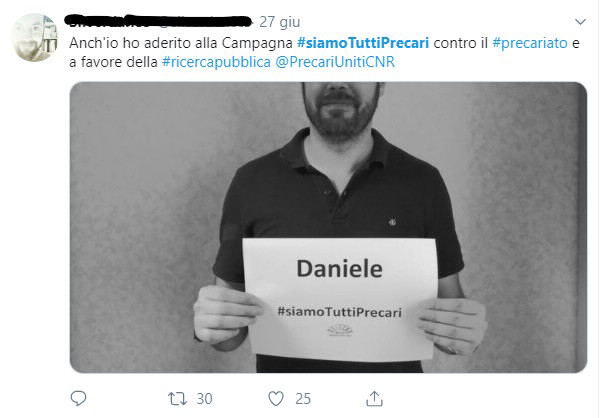This screenshot has width=602, height=418.
Task: Click the reply speech bubble icon
Action: (78, 398)
